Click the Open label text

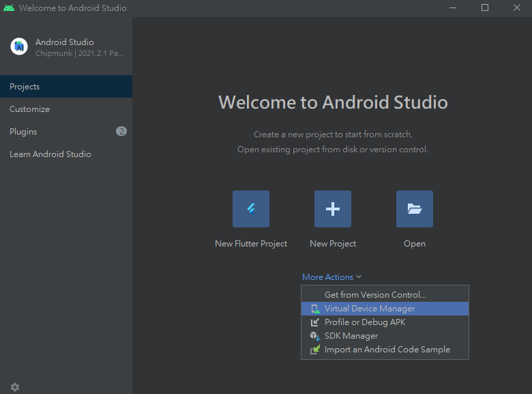point(414,244)
